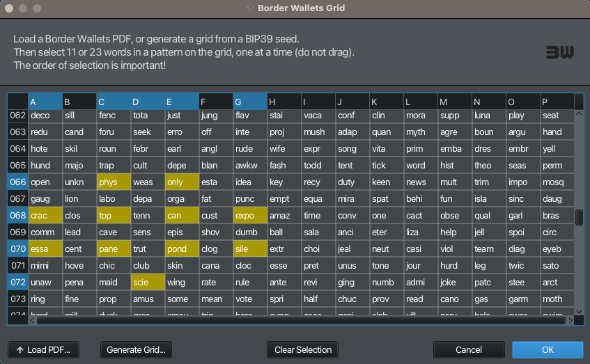Select the word 'club' in row 071
590x364 pixels.
click(148, 265)
